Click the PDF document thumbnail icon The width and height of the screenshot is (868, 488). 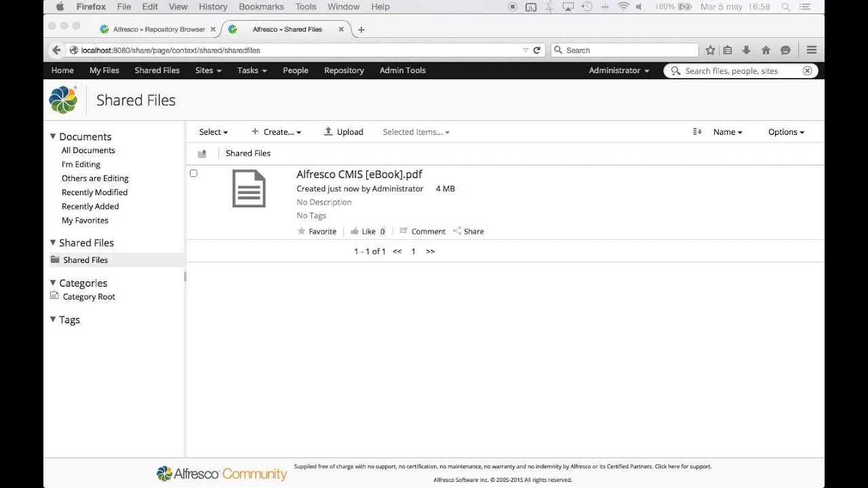tap(249, 188)
